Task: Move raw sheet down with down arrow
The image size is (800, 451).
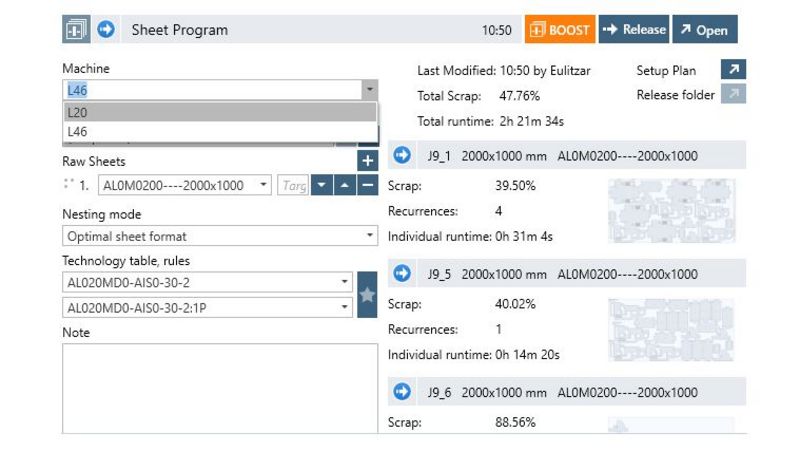Action: tap(322, 185)
